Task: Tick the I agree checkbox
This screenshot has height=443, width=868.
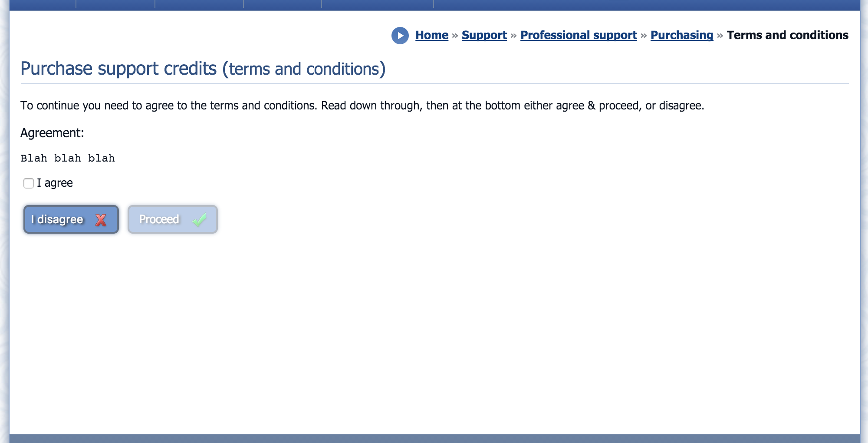Action: (x=29, y=183)
